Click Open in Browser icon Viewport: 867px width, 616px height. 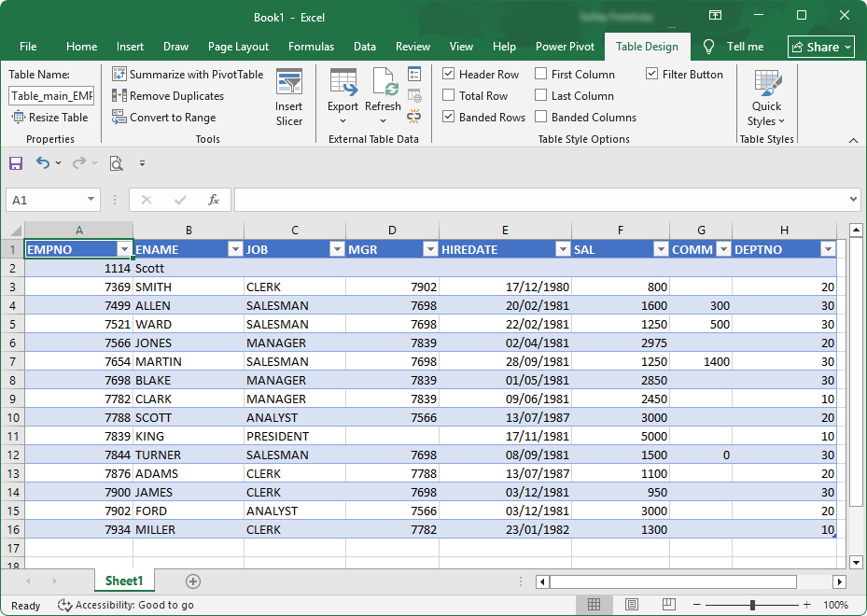[x=414, y=95]
